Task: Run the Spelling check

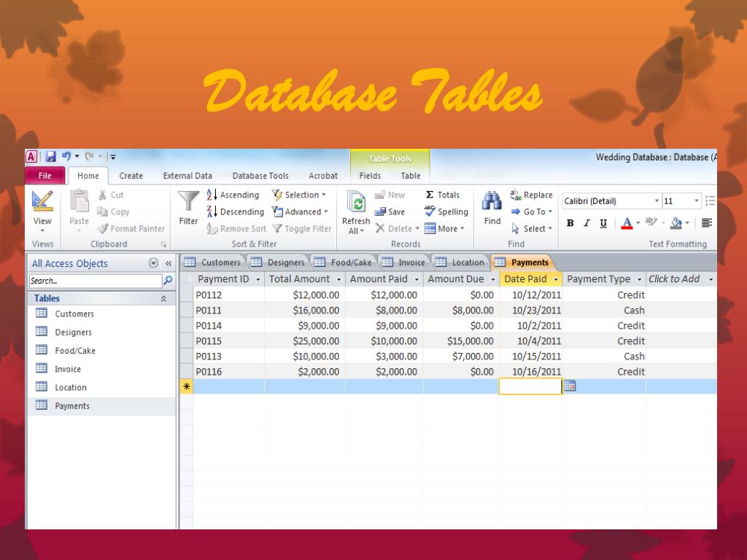Action: pos(446,211)
